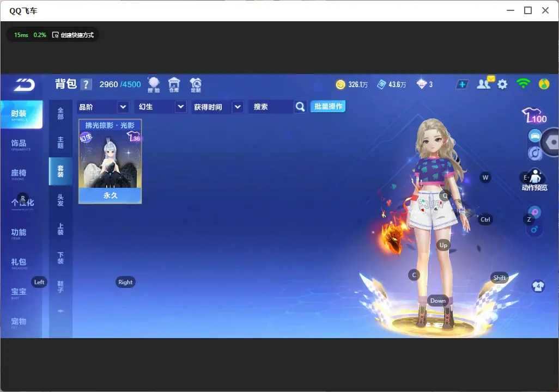This screenshot has height=392, width=559.
Task: Click the gold coin currency icon
Action: point(341,84)
